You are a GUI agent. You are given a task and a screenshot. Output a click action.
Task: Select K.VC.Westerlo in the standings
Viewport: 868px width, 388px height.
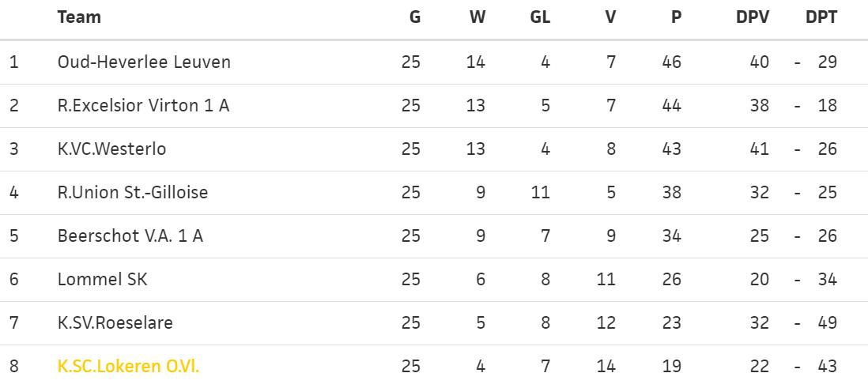pos(111,149)
